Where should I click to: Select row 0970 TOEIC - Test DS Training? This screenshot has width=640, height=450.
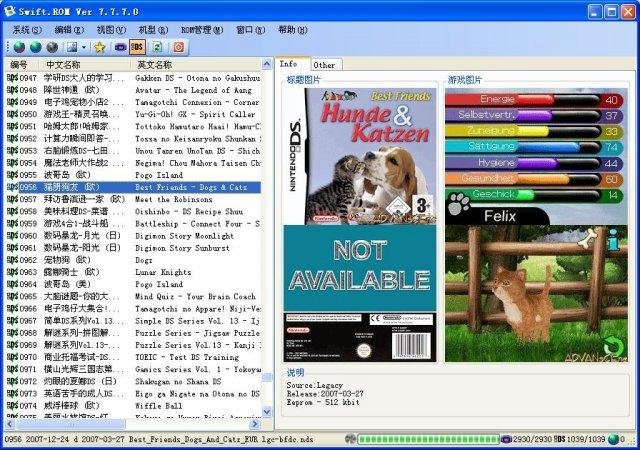(x=133, y=357)
